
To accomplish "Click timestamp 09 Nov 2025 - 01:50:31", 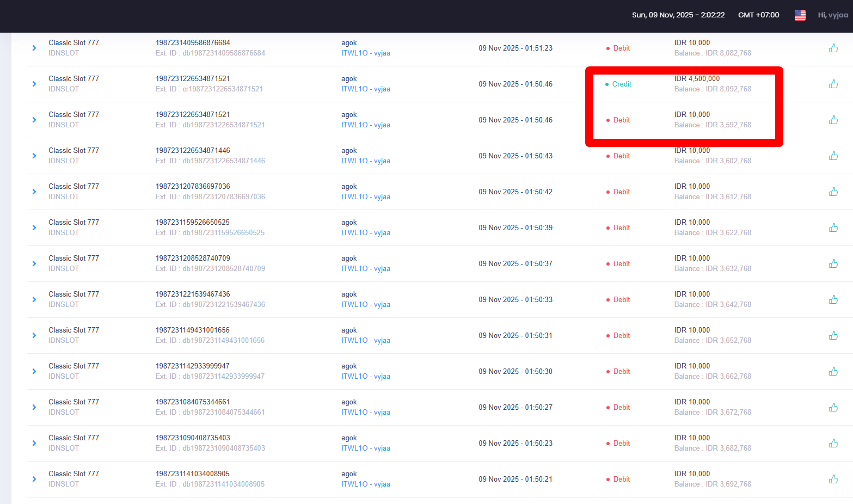I will pos(516,335).
